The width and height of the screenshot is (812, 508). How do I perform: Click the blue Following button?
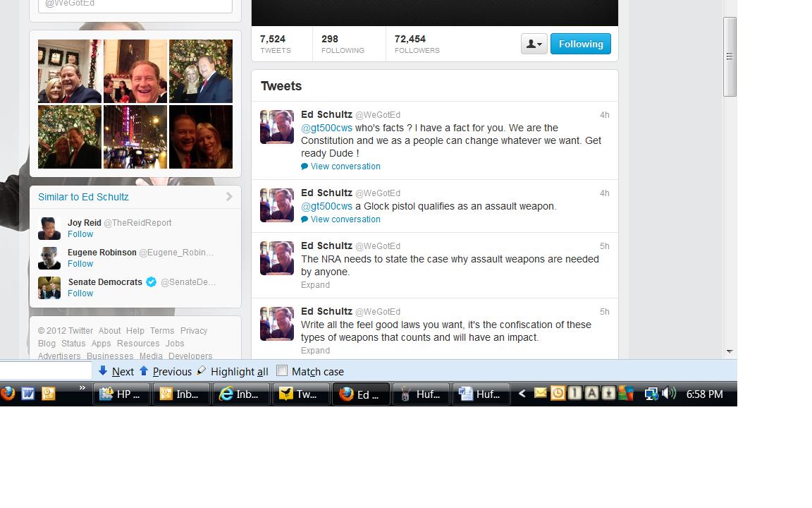coord(580,44)
